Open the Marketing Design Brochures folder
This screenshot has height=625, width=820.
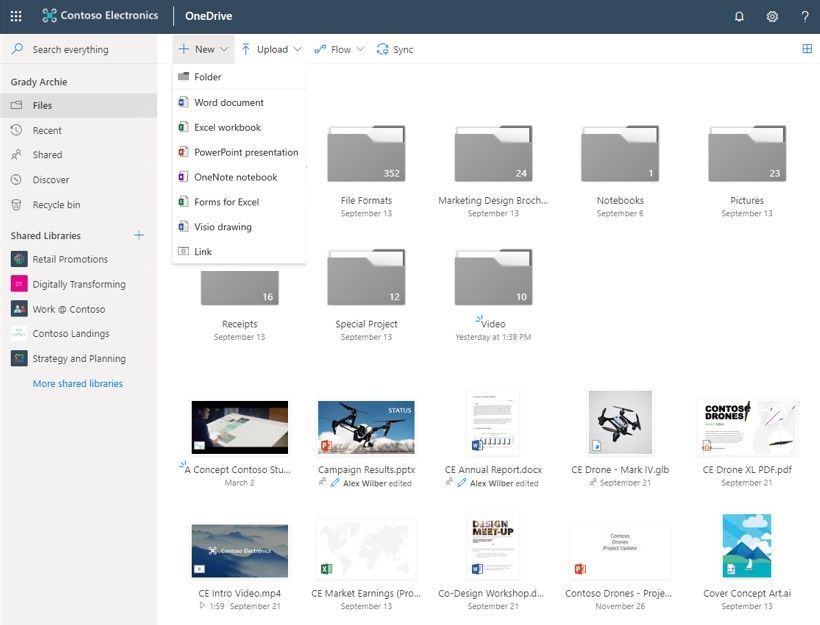point(493,154)
